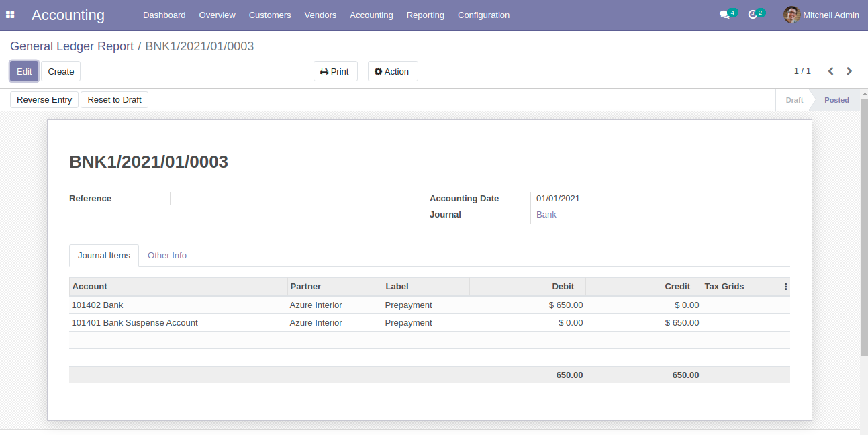This screenshot has height=435, width=868.
Task: Go to previous record arrow
Action: click(x=831, y=71)
